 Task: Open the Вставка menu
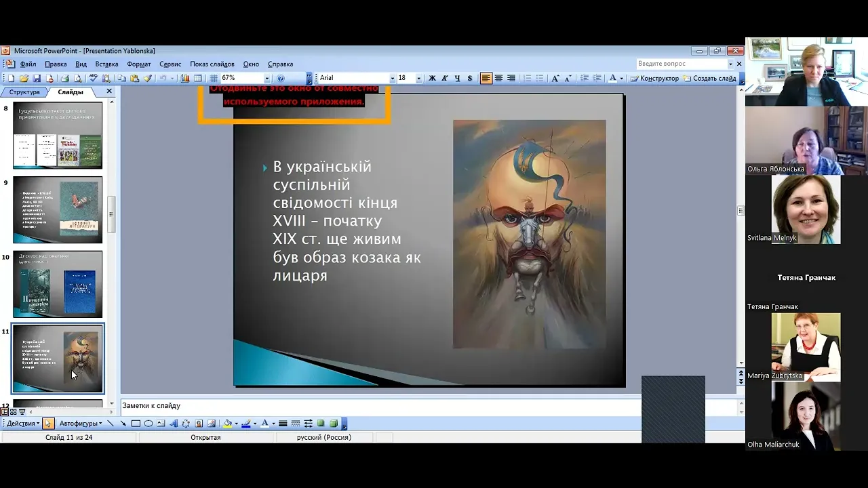106,64
